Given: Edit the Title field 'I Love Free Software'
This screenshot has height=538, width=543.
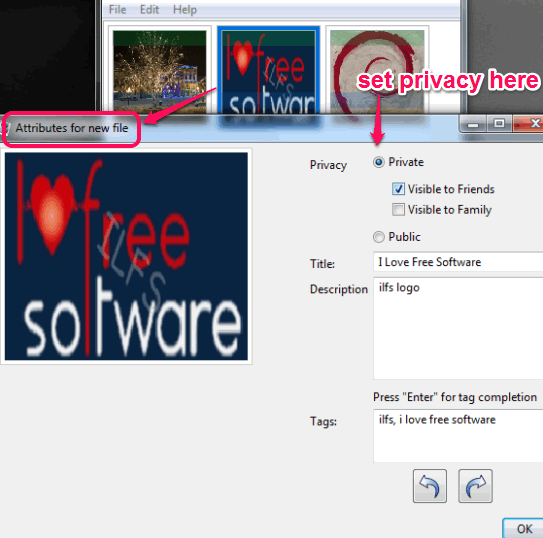Looking at the screenshot, I should point(458,262).
